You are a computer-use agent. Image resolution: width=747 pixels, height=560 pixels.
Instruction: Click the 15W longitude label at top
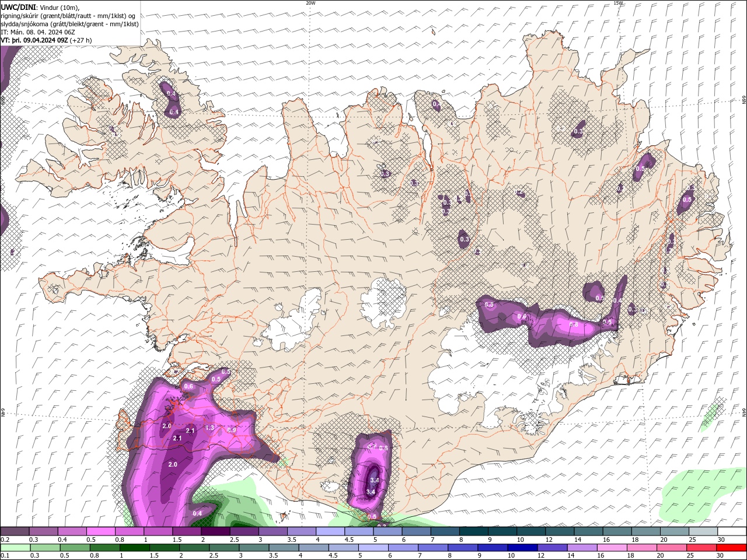coord(619,3)
